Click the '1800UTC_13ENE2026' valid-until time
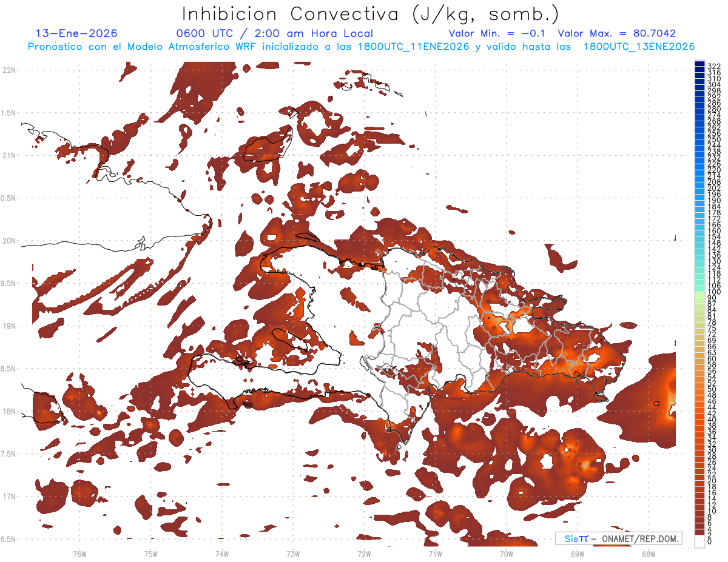 coord(639,47)
